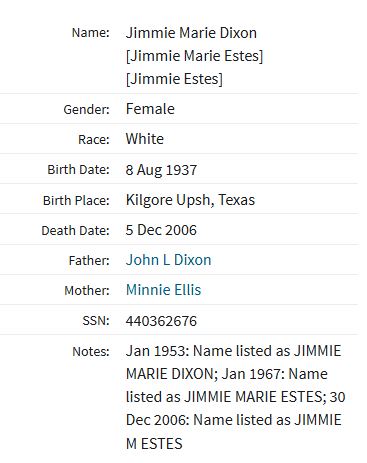The height and width of the screenshot is (463, 367).
Task: Click the Father field label
Action: 89,260
